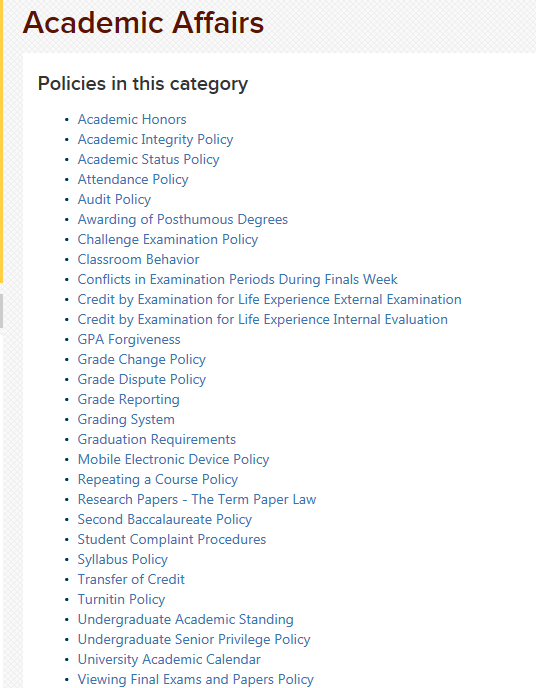Click the Academic Affairs page heading
The image size is (536, 688).
tap(143, 23)
